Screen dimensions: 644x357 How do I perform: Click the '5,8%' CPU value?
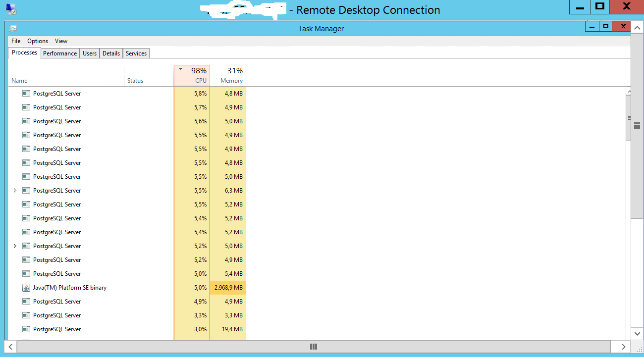(x=200, y=94)
